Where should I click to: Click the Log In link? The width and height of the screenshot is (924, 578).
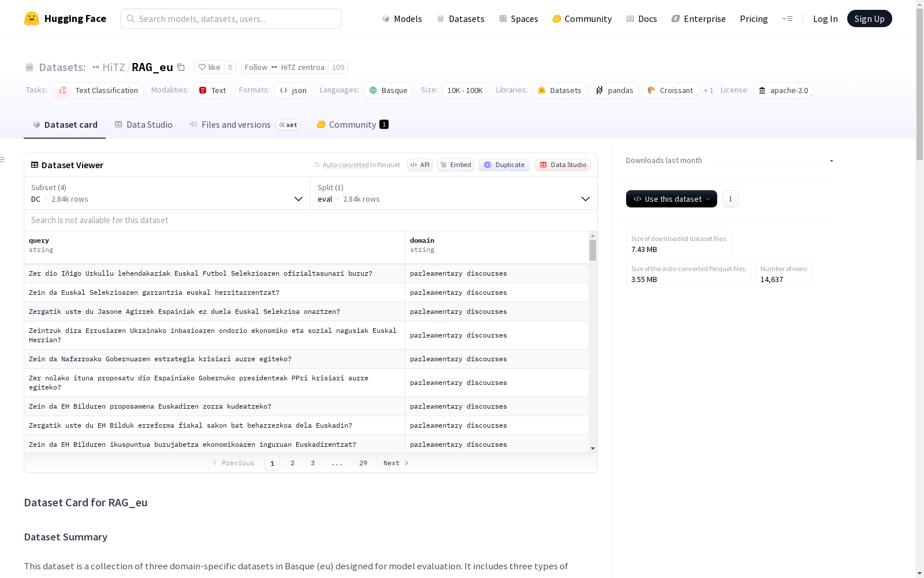pos(825,18)
